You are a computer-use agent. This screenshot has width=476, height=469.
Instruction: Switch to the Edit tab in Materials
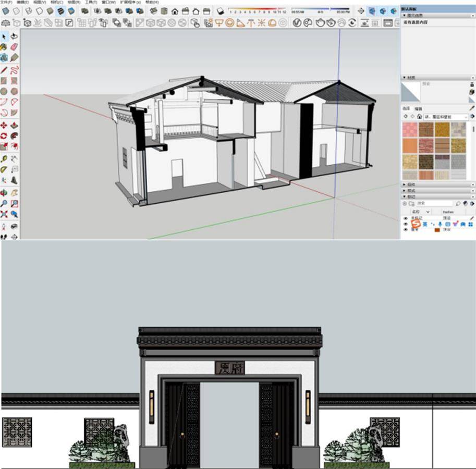[418, 108]
